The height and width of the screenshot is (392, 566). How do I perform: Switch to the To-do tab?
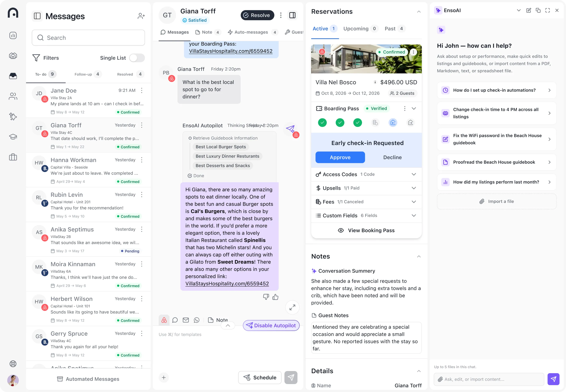click(x=46, y=74)
